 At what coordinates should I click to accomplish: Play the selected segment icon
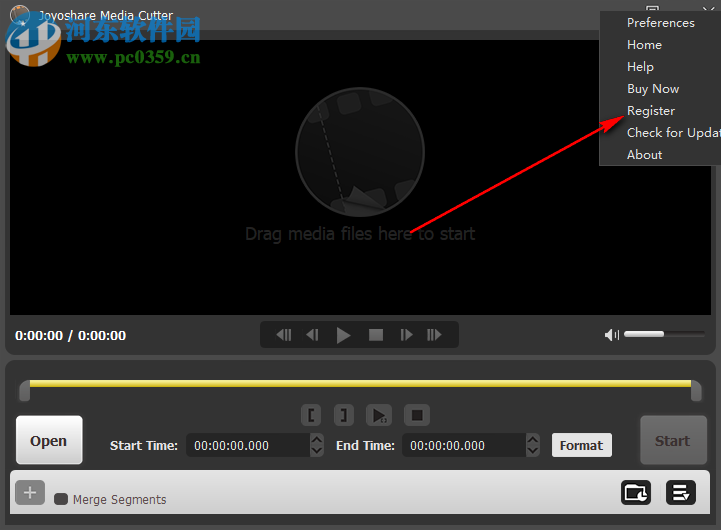(379, 416)
